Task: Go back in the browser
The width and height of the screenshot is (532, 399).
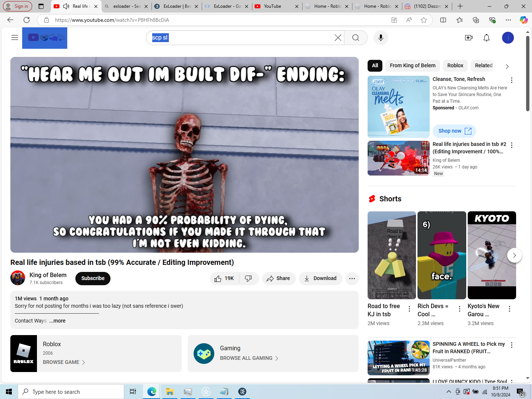Action: coord(10,20)
